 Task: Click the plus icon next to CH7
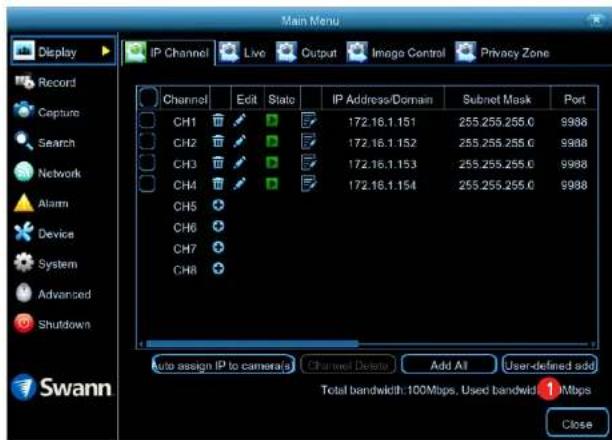(x=218, y=247)
